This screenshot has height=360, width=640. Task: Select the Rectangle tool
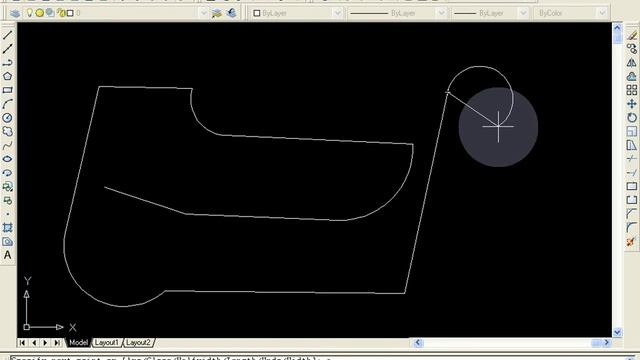7,90
